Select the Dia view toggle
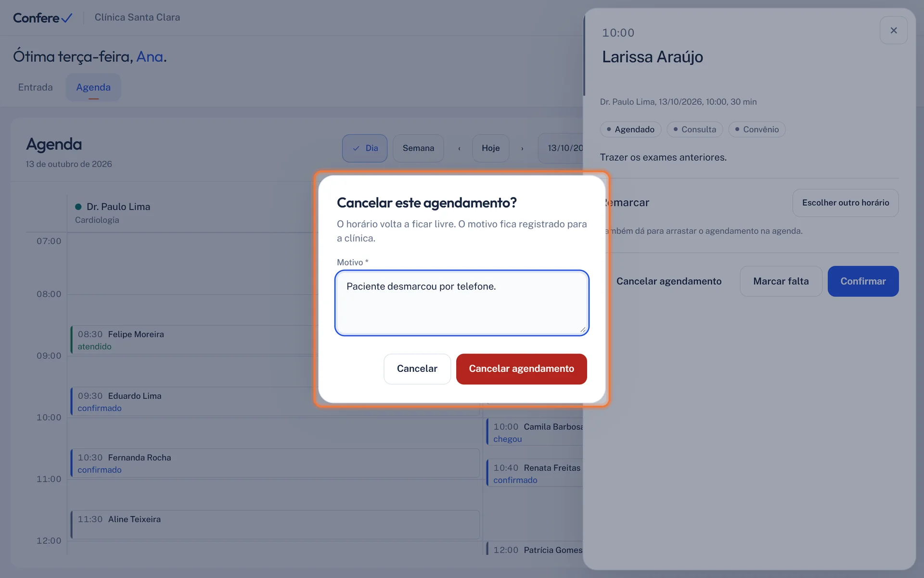This screenshot has width=924, height=578. [x=365, y=148]
